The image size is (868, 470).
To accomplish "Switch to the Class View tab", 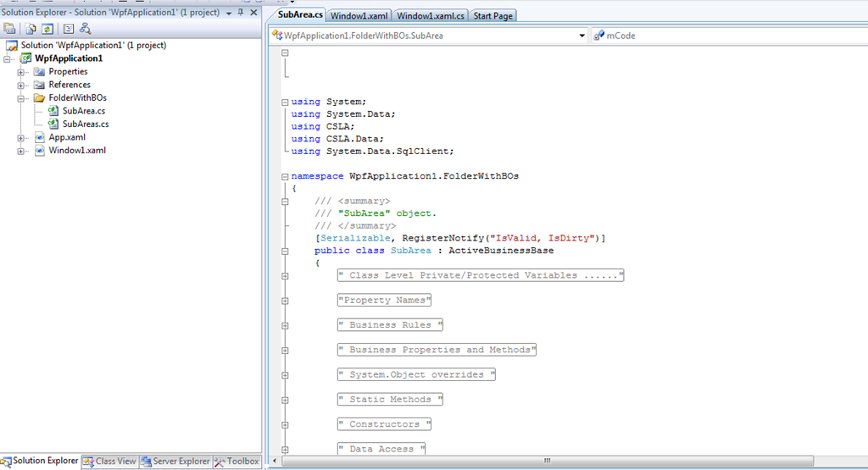I will [x=109, y=462].
